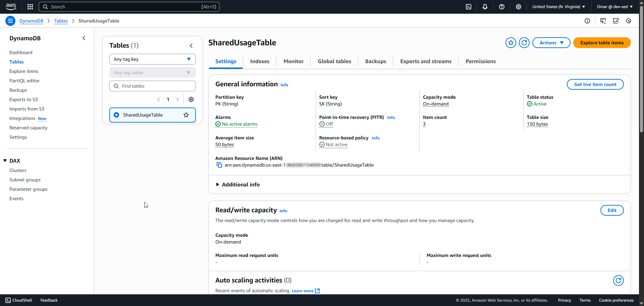Edit the read/write capacity
The width and height of the screenshot is (644, 306).
point(612,210)
